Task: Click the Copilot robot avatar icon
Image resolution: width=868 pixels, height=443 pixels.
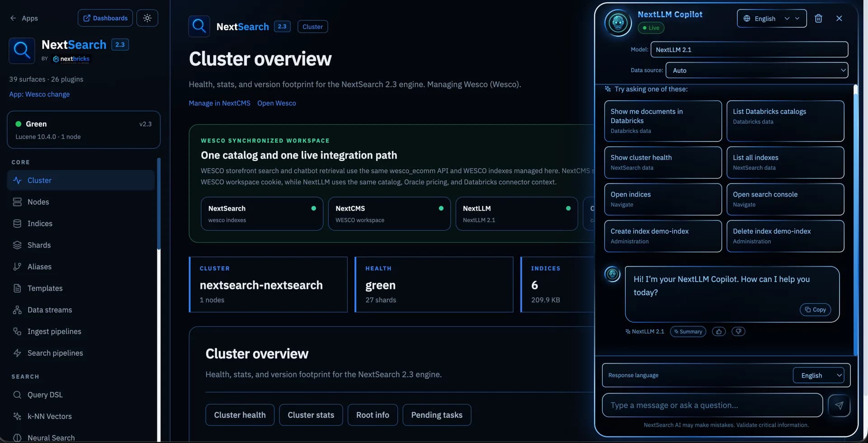Action: point(618,23)
